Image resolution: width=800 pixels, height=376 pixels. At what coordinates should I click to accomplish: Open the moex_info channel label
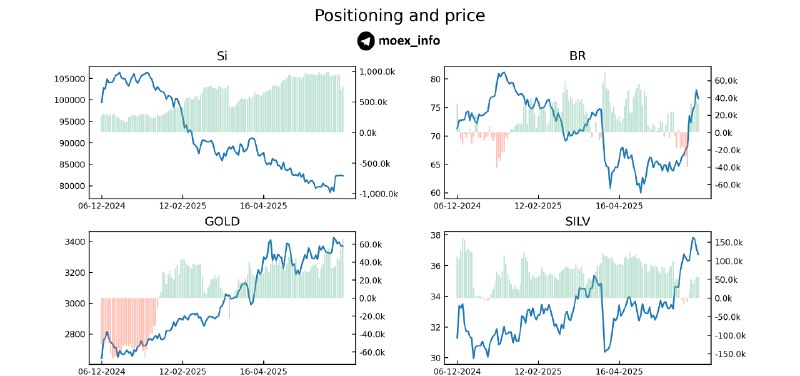tap(409, 41)
